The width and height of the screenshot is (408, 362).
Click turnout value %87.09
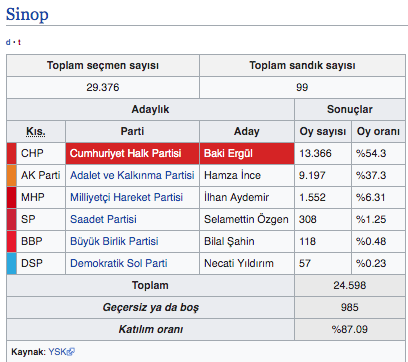(x=350, y=329)
